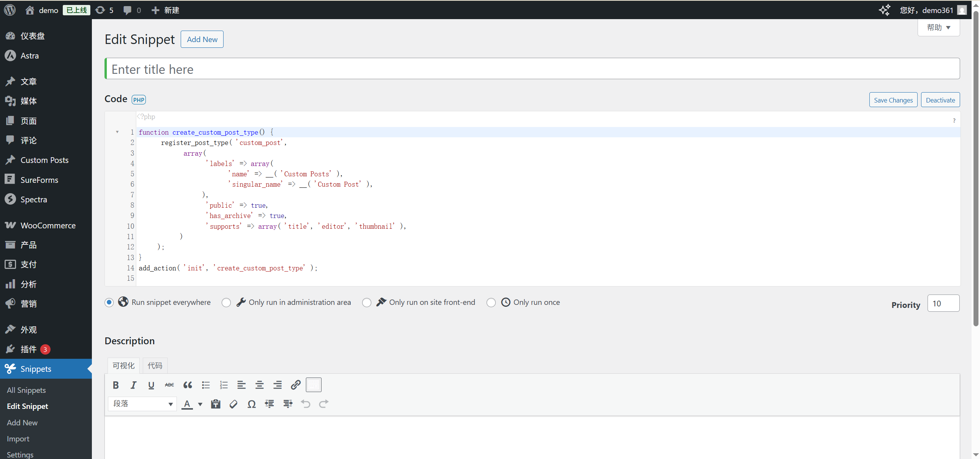Switch to the code editor tab

[x=155, y=366]
